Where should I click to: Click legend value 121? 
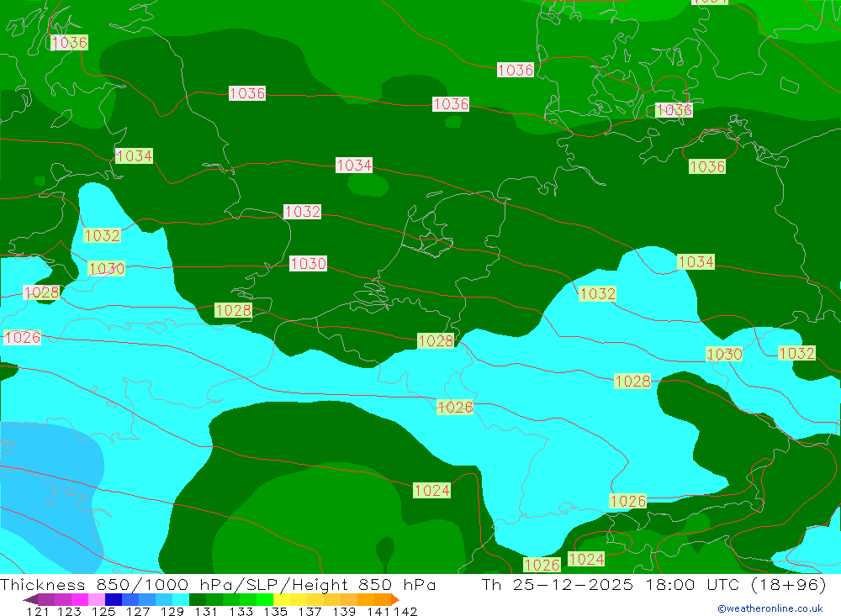(38, 611)
